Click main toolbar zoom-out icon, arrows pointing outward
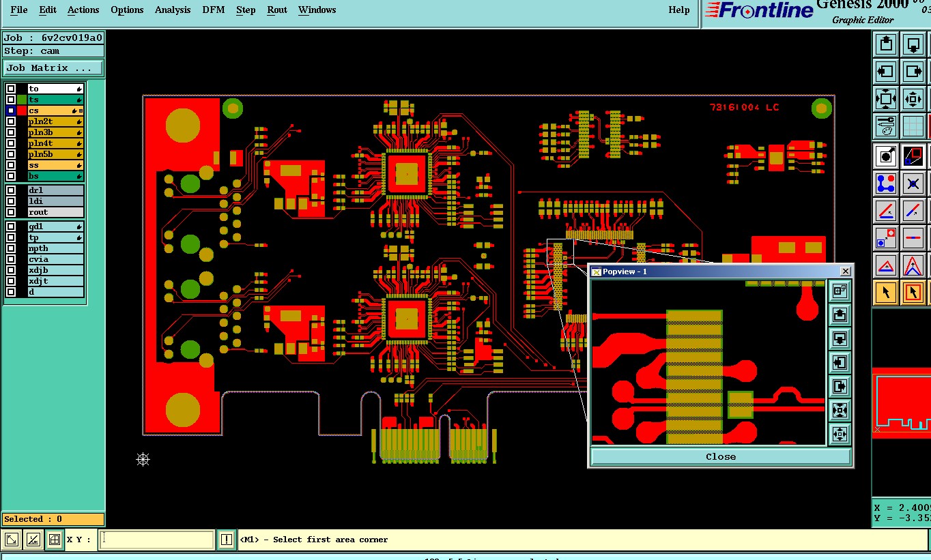The width and height of the screenshot is (931, 560). click(x=913, y=99)
